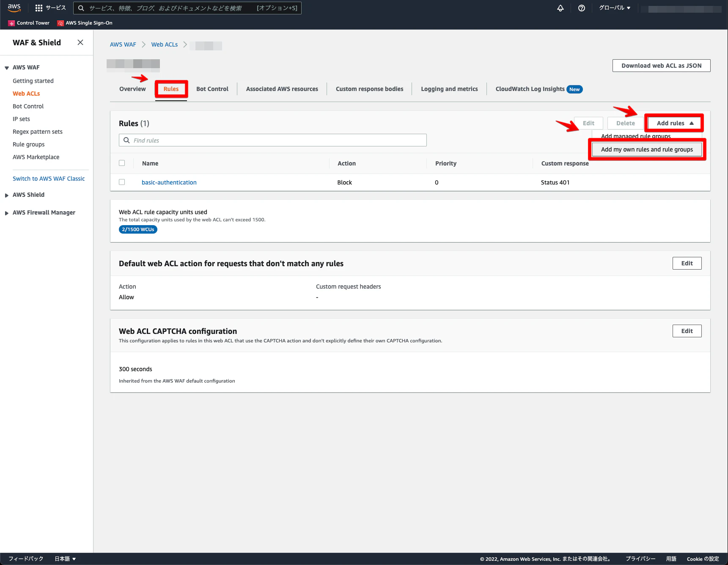
Task: Open Cookie の設定 in the footer
Action: pos(703,559)
